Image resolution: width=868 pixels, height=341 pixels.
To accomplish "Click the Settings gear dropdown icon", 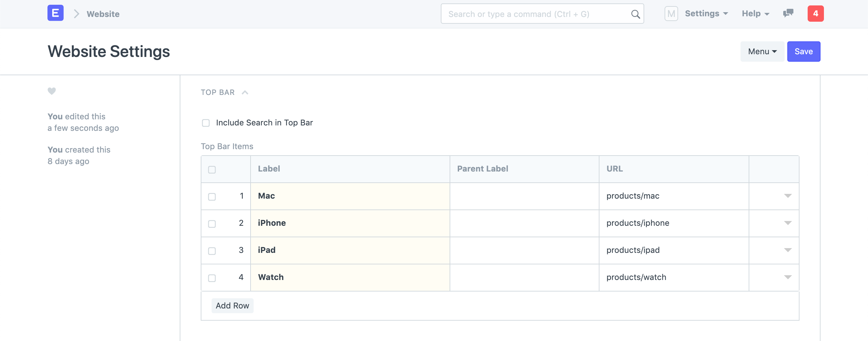I will [x=726, y=14].
